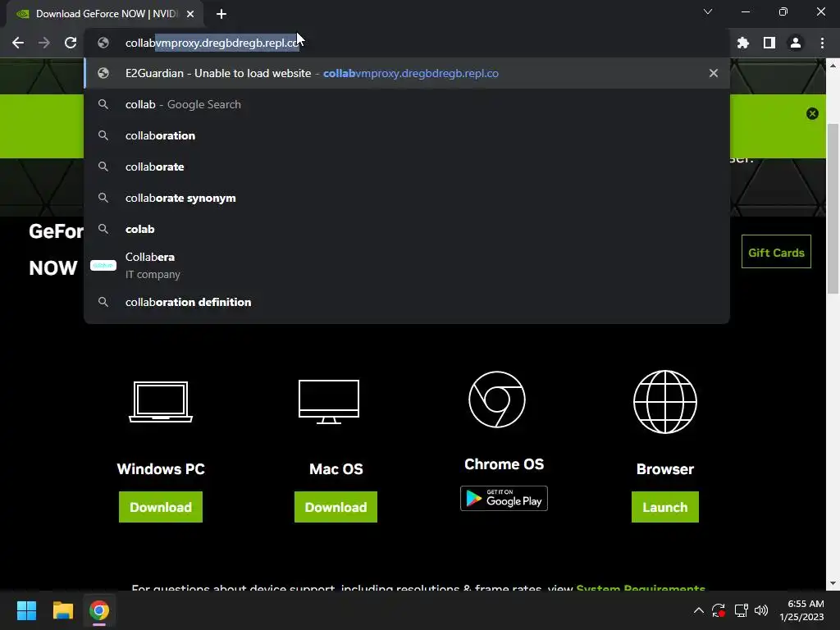Open the Gift Cards button
The width and height of the screenshot is (840, 630).
pos(776,252)
